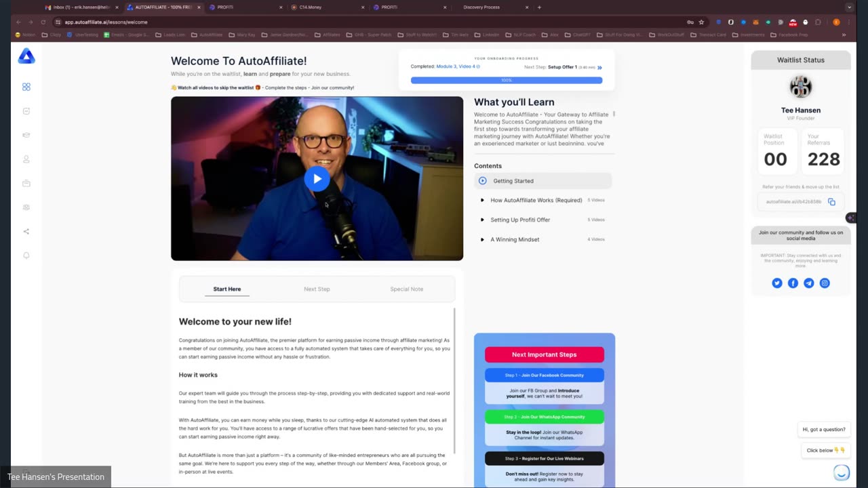Click the share icon in sidebar
This screenshot has height=488, width=868.
point(26,231)
